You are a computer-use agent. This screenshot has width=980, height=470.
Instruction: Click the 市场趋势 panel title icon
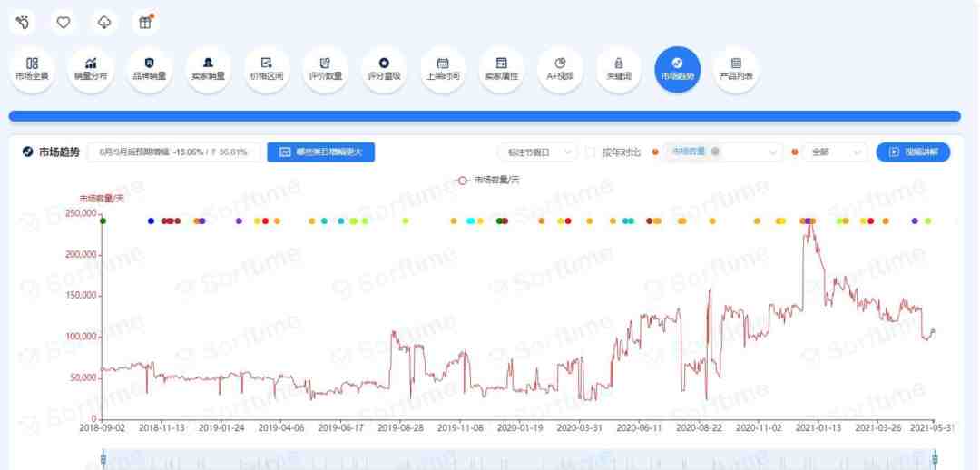click(x=27, y=152)
